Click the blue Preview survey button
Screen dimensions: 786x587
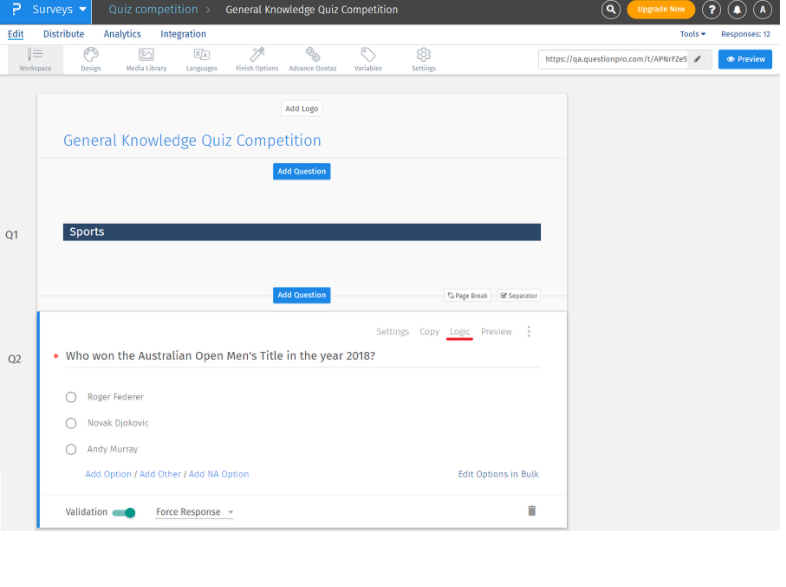click(745, 59)
